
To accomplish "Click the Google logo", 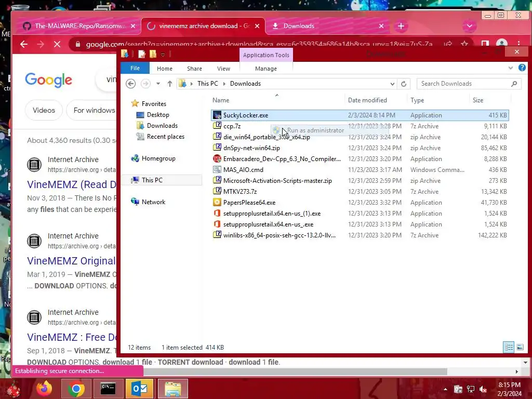I will 48,80.
